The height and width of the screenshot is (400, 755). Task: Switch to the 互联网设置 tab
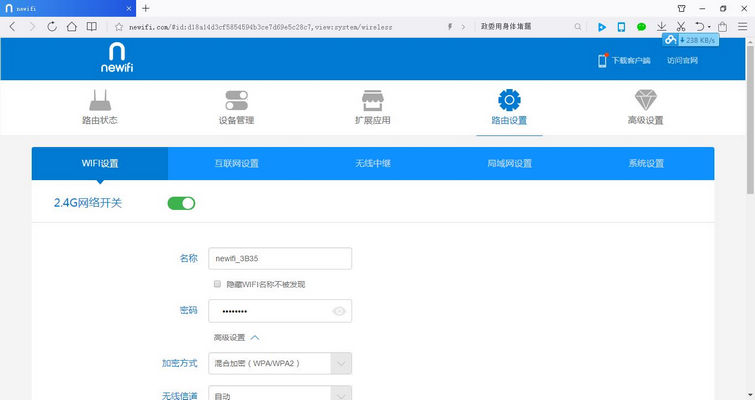point(236,164)
